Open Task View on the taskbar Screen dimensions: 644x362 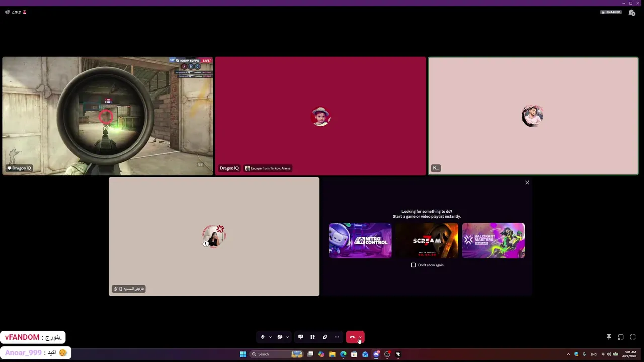pyautogui.click(x=310, y=354)
